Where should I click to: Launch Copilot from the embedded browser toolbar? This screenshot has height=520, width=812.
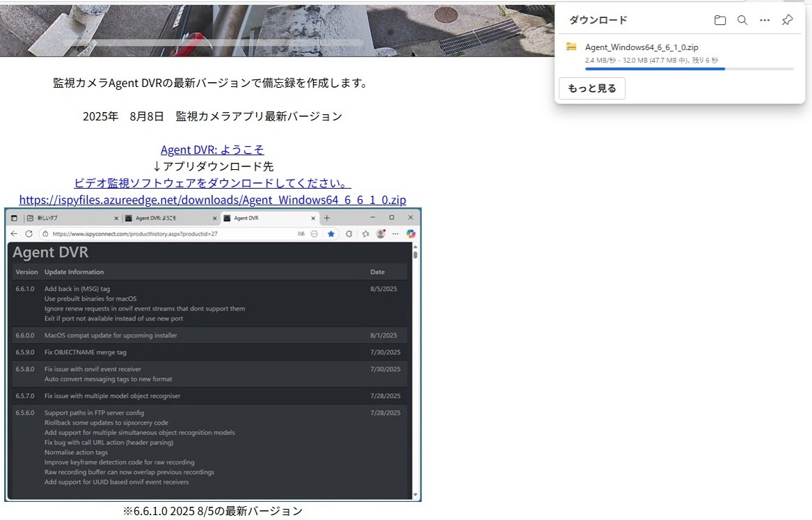411,234
